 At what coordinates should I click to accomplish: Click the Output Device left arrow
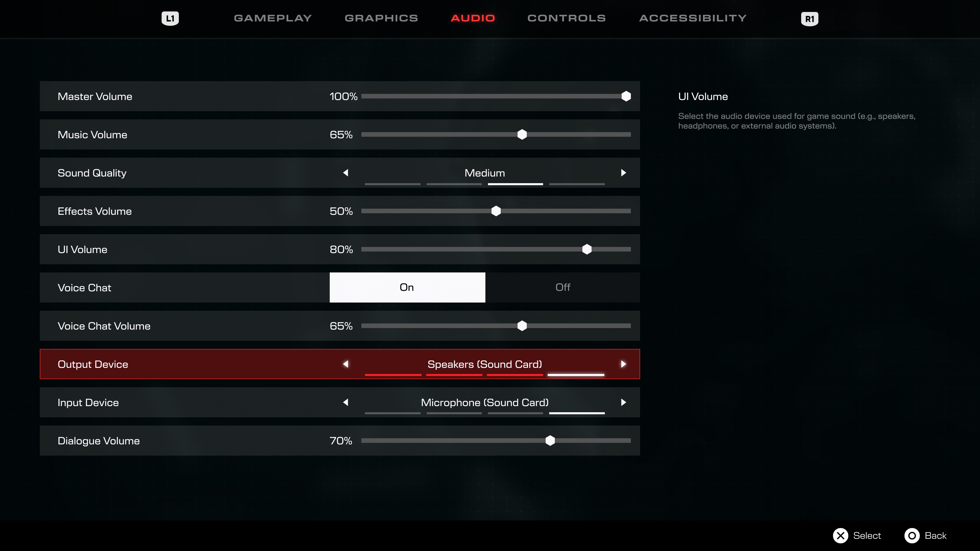pyautogui.click(x=346, y=364)
